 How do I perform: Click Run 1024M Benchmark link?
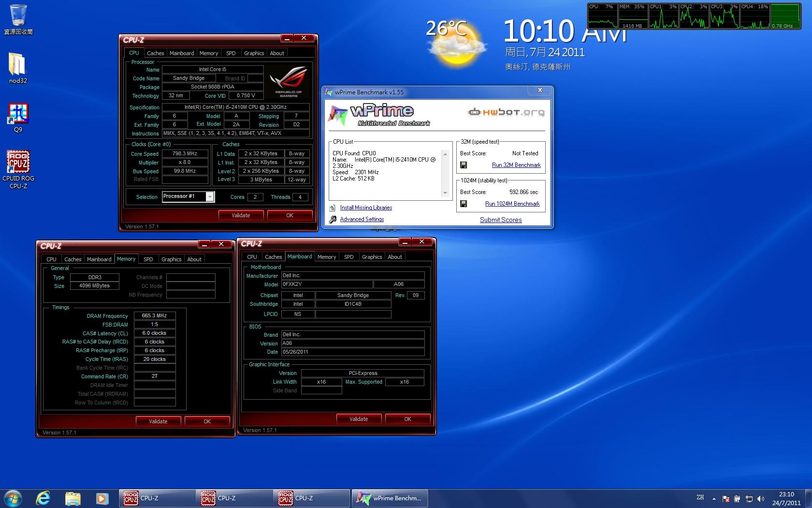pos(512,204)
